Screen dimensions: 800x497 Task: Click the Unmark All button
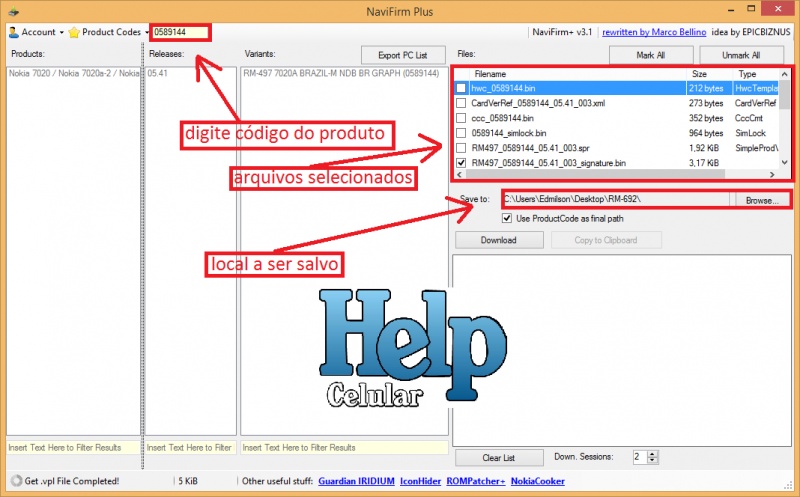pos(741,55)
